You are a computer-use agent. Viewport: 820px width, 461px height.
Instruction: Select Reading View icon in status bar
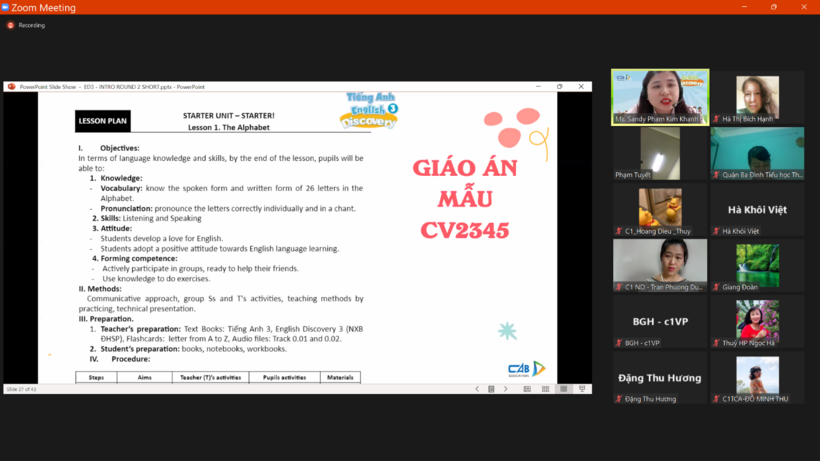563,389
